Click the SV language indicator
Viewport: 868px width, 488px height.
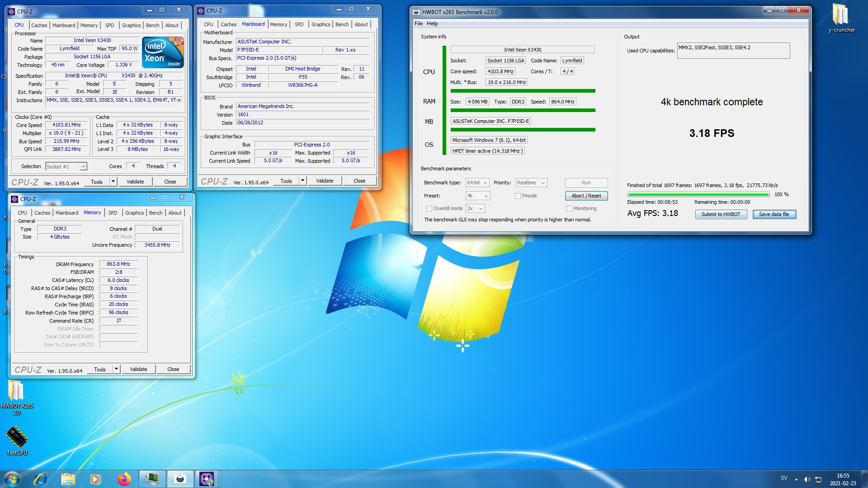click(784, 478)
